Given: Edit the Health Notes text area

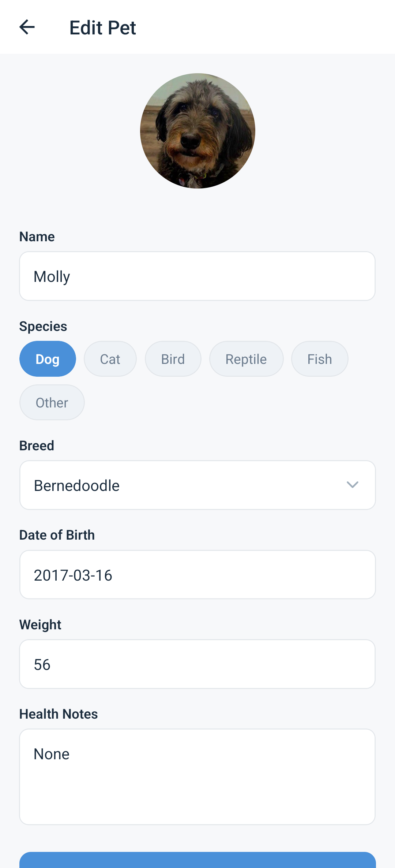Looking at the screenshot, I should tap(197, 776).
